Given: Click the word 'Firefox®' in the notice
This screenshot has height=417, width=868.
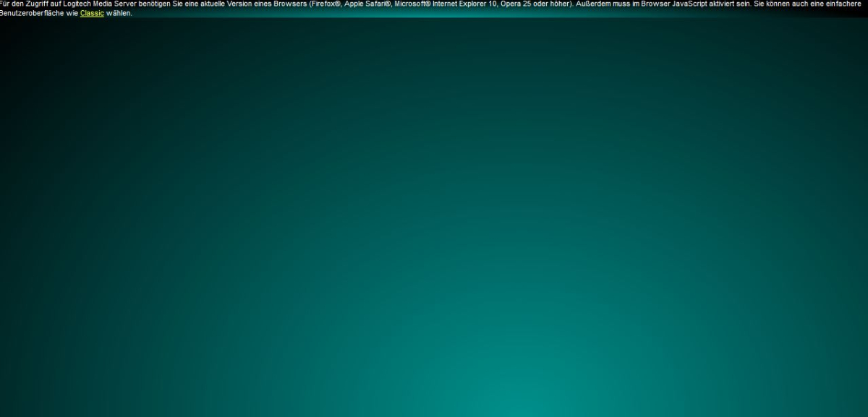Looking at the screenshot, I should (325, 4).
